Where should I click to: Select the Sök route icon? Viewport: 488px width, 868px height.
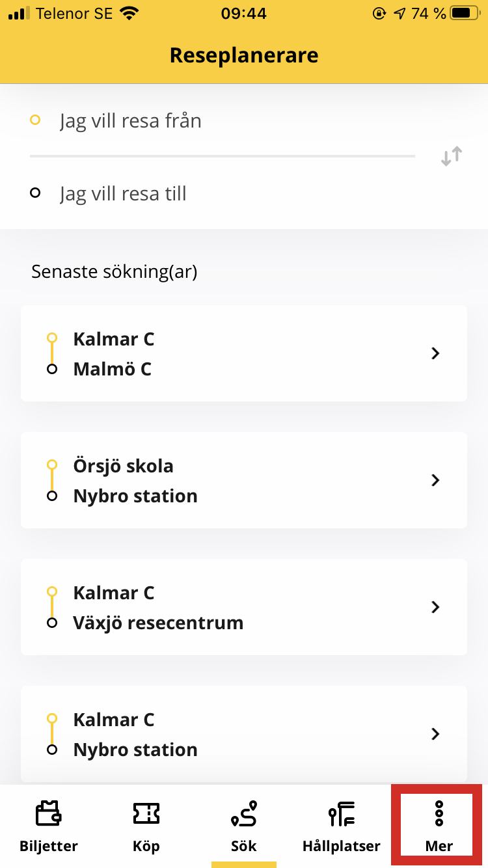(244, 813)
